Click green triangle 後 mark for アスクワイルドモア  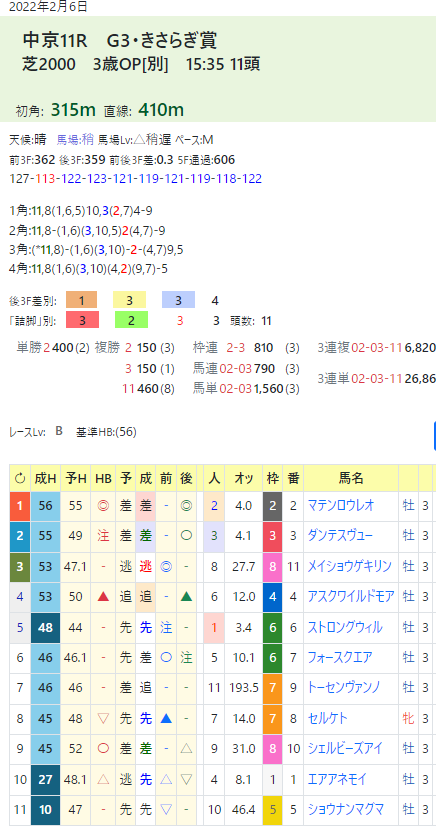186,597
